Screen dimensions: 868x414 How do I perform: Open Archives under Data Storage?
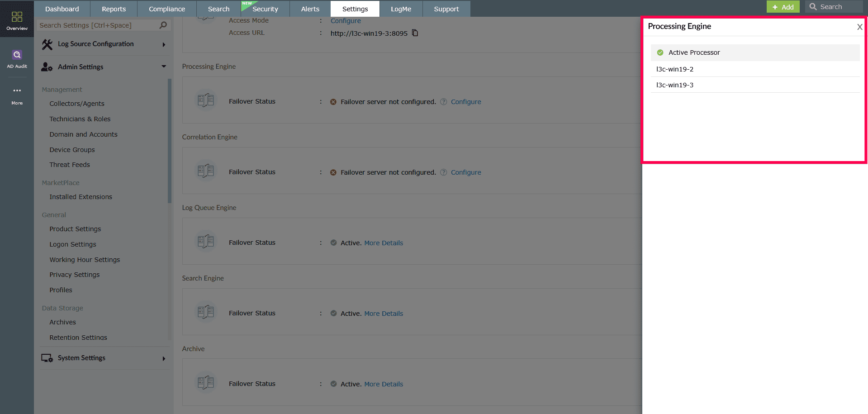(x=62, y=322)
